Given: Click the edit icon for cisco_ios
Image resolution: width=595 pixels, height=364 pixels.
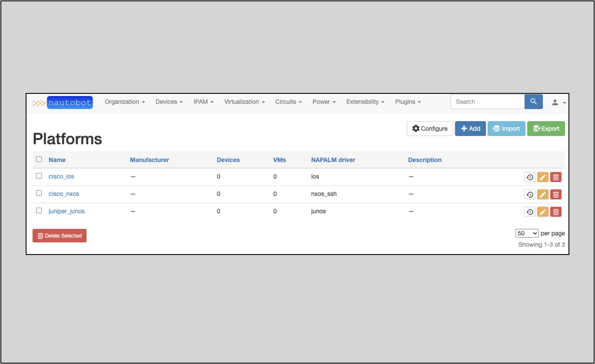Looking at the screenshot, I should (x=543, y=177).
